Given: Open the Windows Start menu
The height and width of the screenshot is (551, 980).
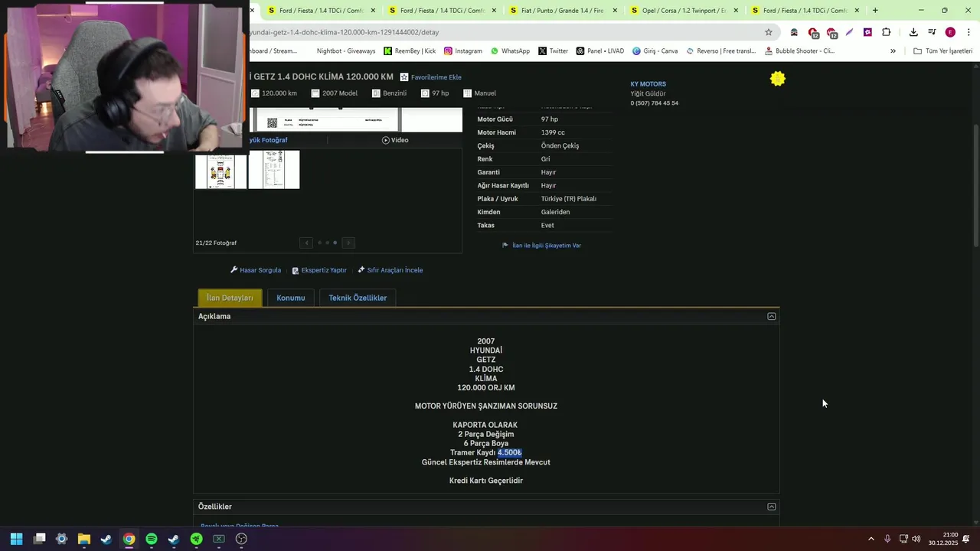Looking at the screenshot, I should 17,539.
